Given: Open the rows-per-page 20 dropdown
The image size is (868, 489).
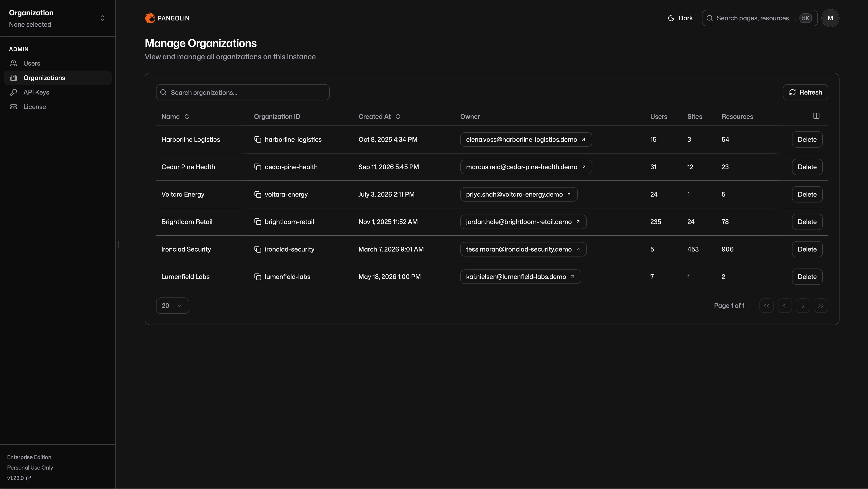Looking at the screenshot, I should point(172,306).
